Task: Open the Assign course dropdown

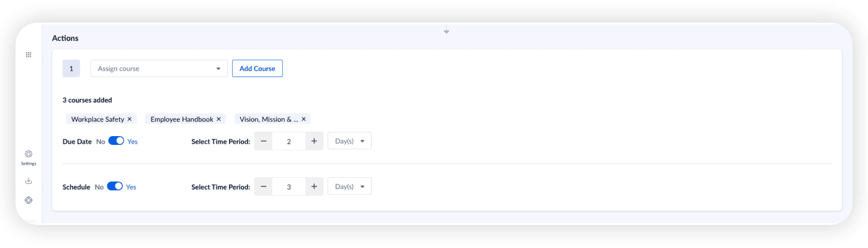Action: click(x=159, y=68)
